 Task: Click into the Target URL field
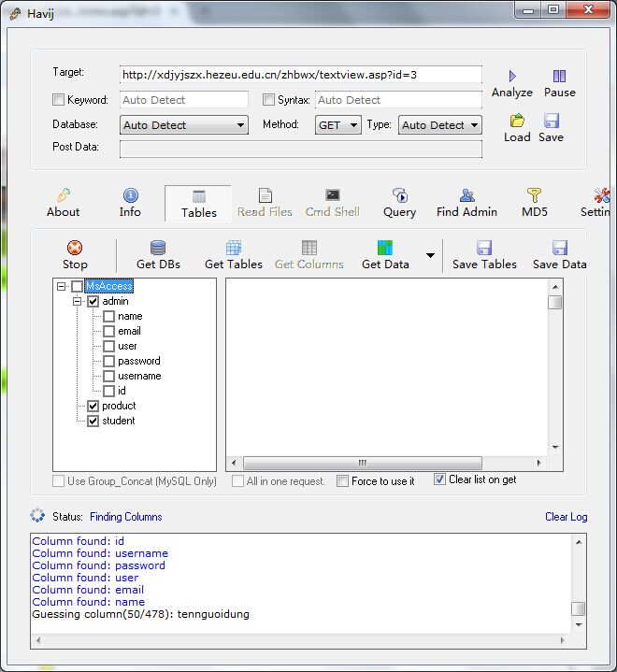pyautogui.click(x=301, y=75)
